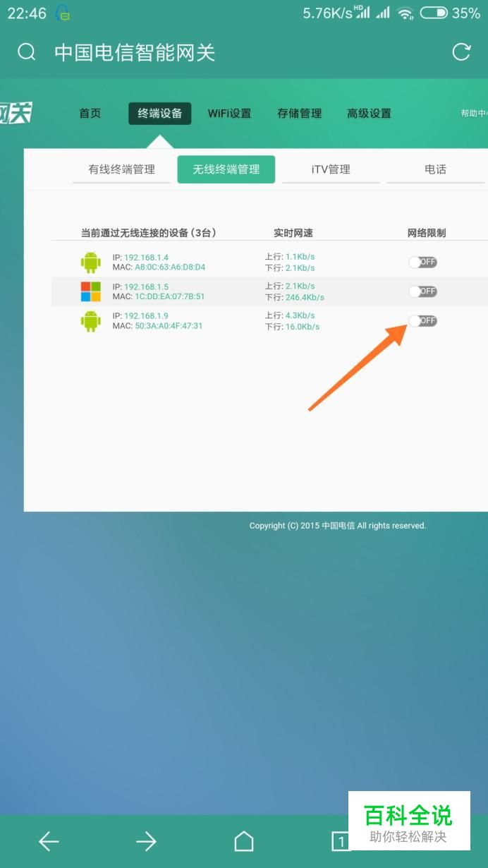
Task: Click downlink speed 16.0Kb/s
Action: [x=303, y=327]
